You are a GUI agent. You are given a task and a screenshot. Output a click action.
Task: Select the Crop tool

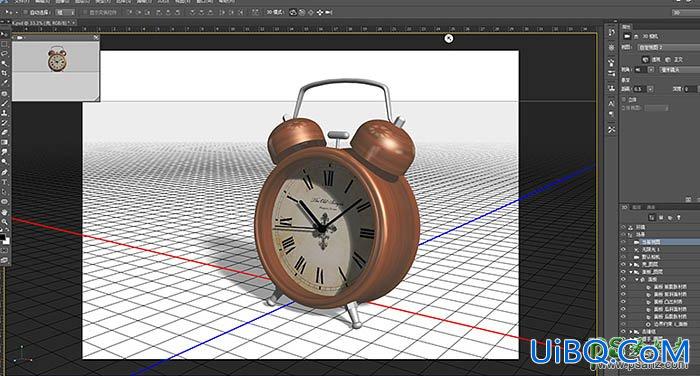tap(4, 73)
